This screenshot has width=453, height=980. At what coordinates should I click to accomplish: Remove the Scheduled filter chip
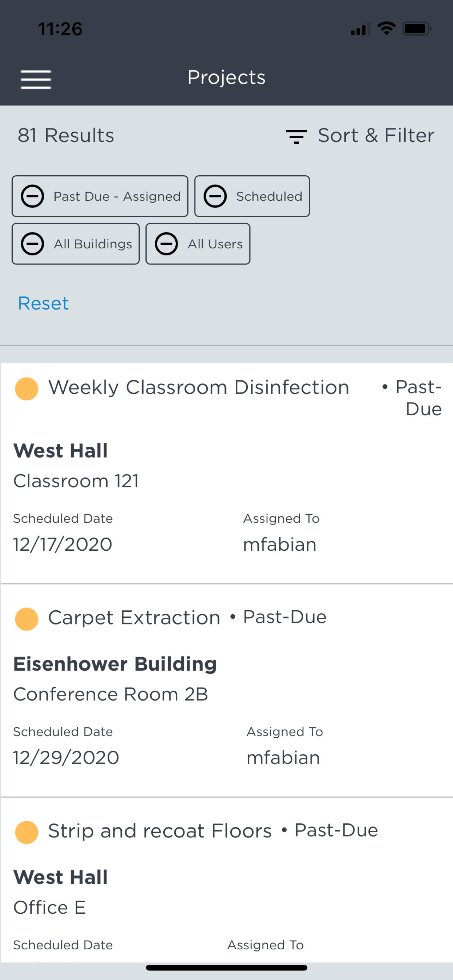tap(215, 196)
